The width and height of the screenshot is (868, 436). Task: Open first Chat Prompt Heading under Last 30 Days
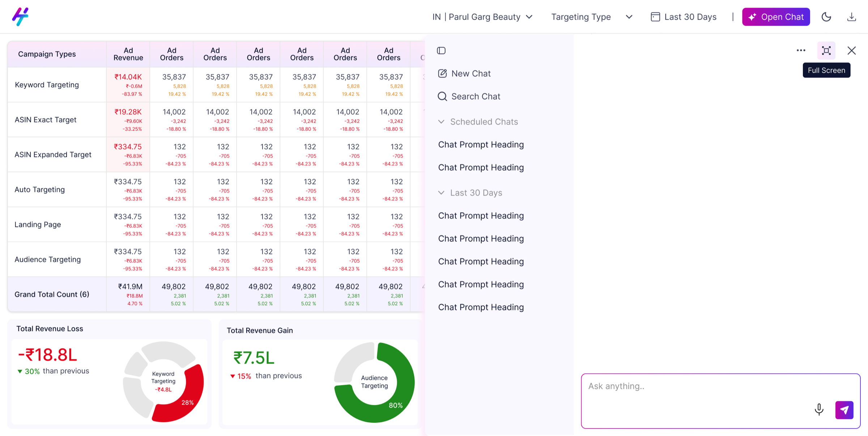481,216
